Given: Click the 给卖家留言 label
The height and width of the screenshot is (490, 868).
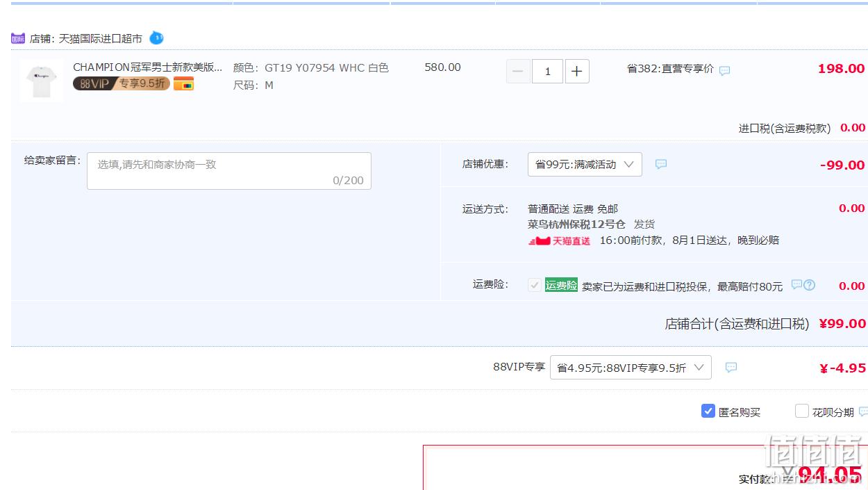Looking at the screenshot, I should [52, 160].
